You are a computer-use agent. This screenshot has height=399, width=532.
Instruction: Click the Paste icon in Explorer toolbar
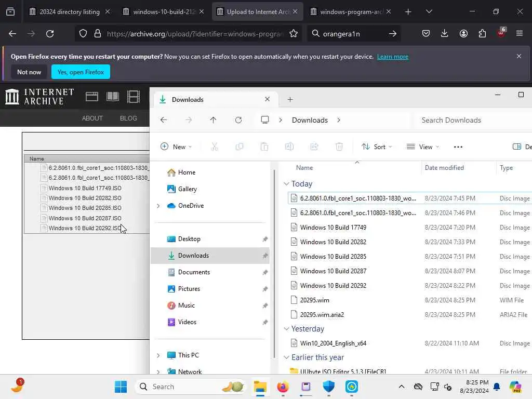(x=264, y=147)
